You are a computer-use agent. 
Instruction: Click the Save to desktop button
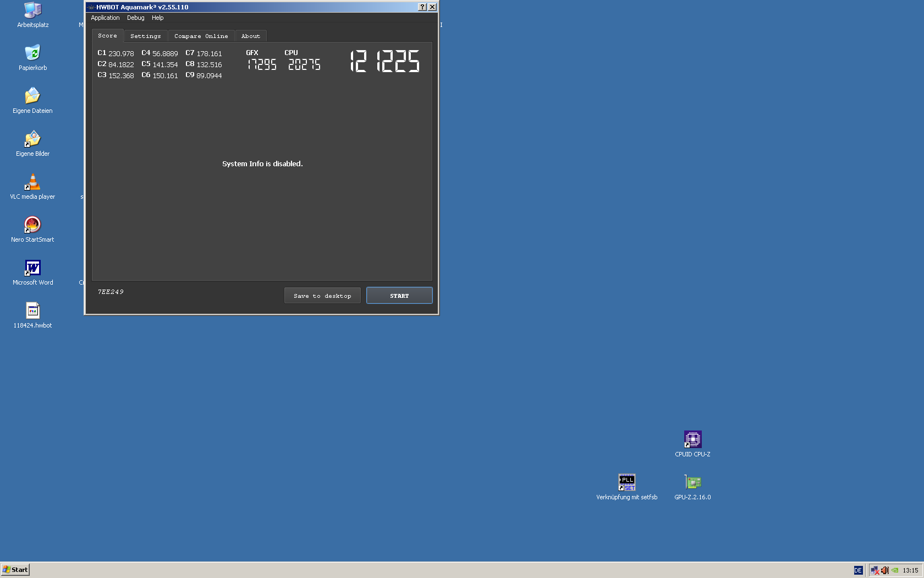[x=322, y=296]
